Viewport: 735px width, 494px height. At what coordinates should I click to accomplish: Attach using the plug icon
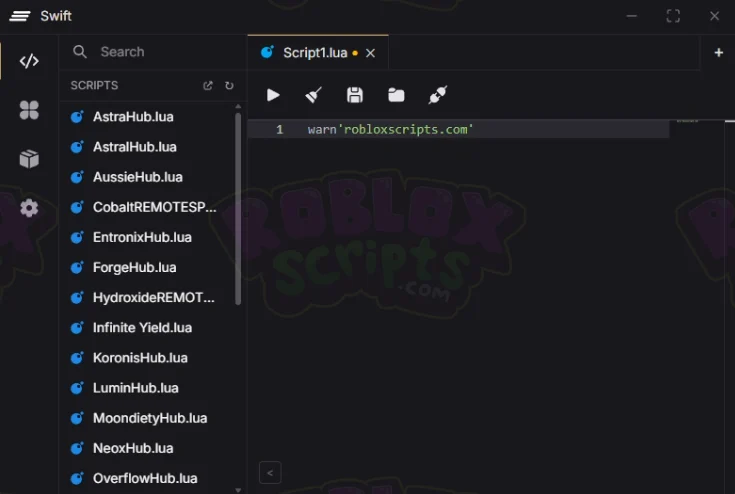(x=438, y=95)
